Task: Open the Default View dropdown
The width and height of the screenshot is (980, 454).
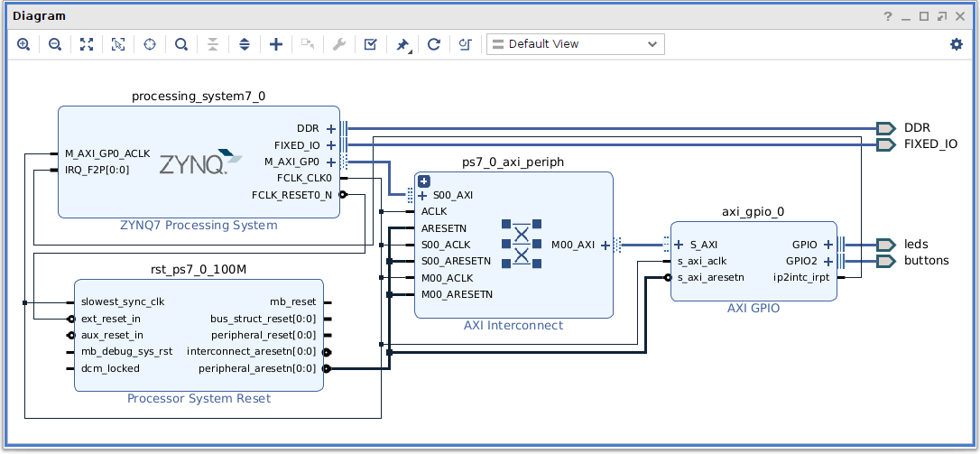Action: tap(575, 44)
